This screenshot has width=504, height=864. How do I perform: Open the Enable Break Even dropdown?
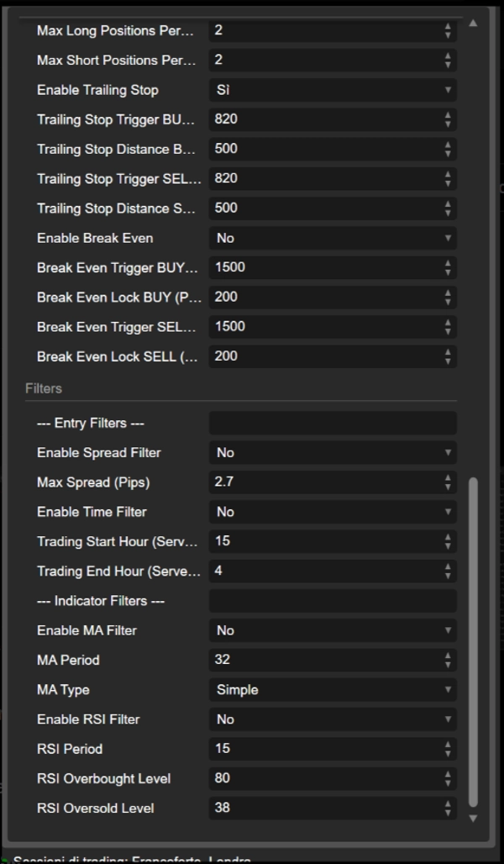point(332,238)
